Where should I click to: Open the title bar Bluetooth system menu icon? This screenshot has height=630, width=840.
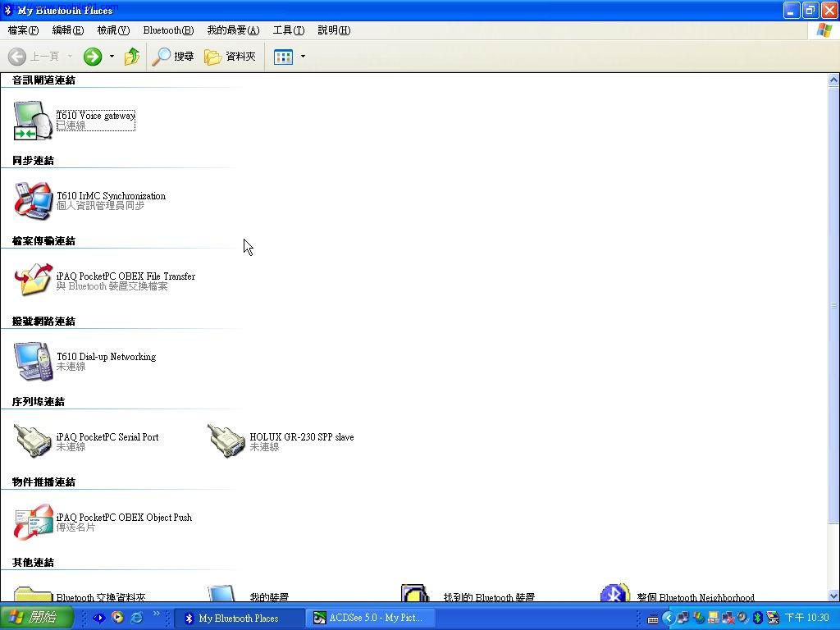coord(7,10)
